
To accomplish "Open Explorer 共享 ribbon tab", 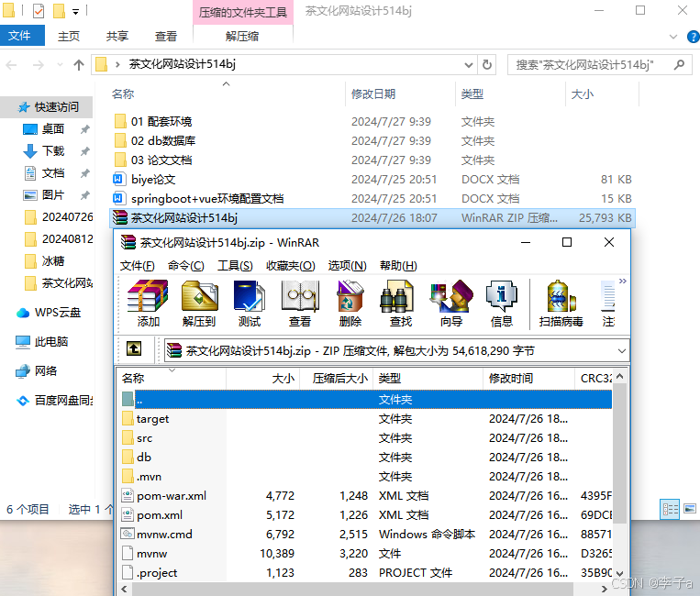I will point(117,36).
